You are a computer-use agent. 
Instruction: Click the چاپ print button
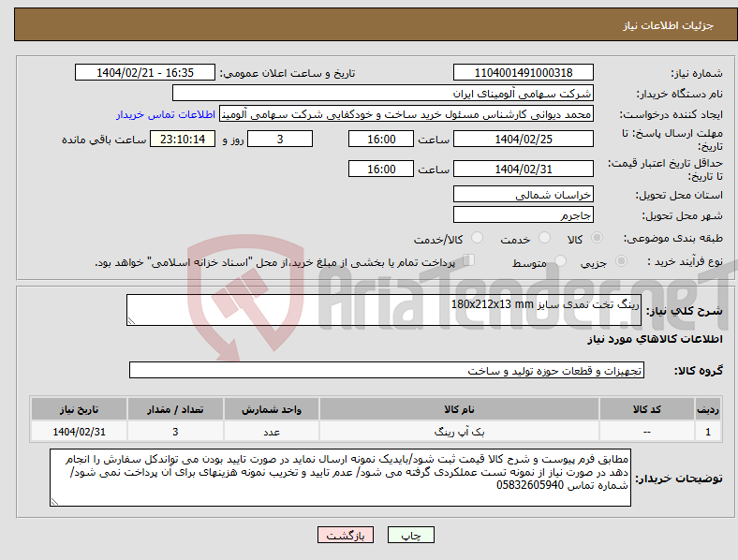click(411, 535)
